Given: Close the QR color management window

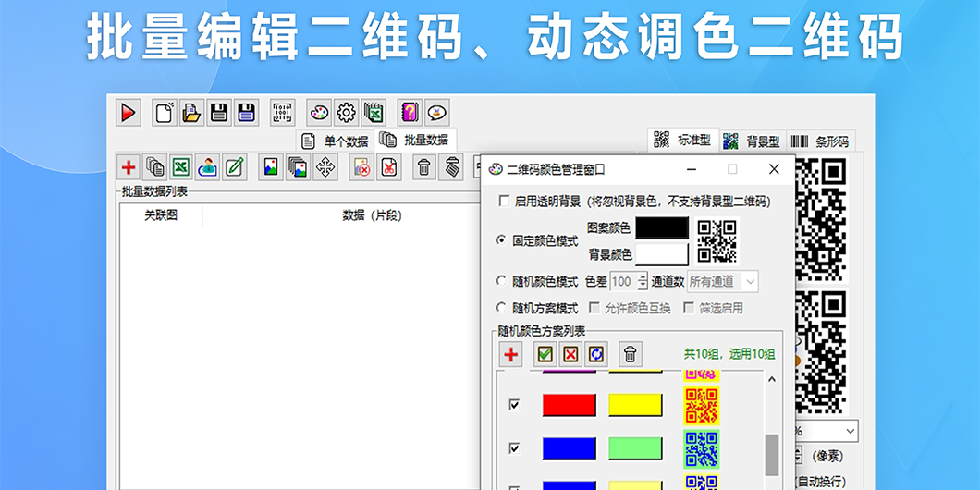Looking at the screenshot, I should pos(774,169).
